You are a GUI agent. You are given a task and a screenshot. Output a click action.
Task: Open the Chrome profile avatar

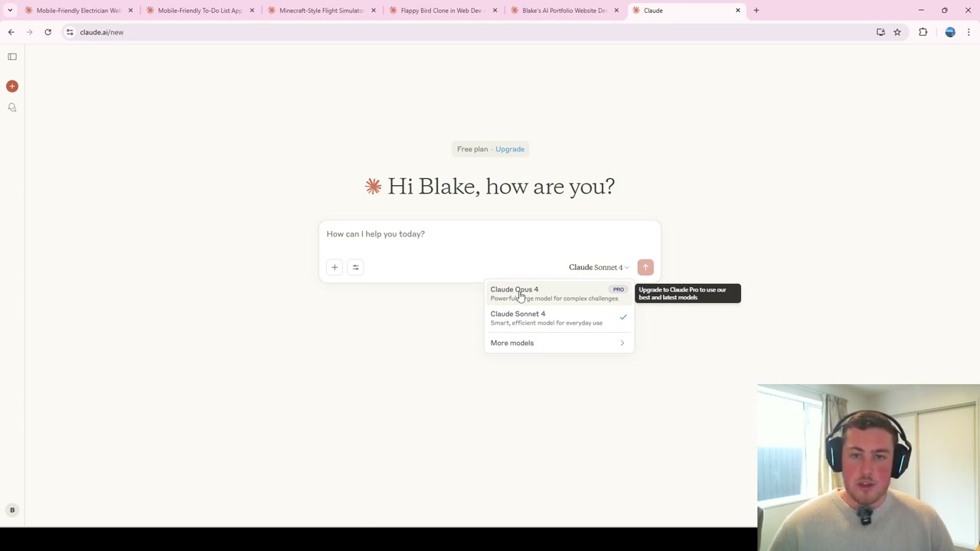pyautogui.click(x=950, y=32)
